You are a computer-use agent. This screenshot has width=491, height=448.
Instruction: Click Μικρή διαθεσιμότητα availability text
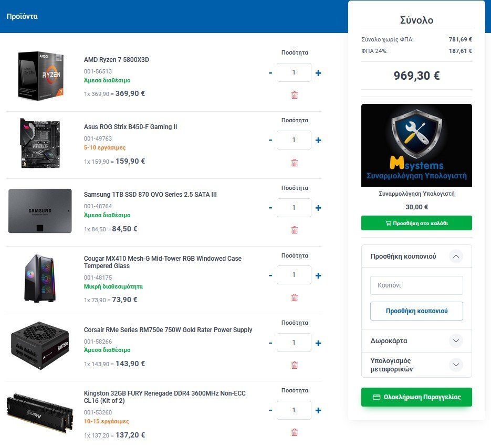tap(113, 286)
